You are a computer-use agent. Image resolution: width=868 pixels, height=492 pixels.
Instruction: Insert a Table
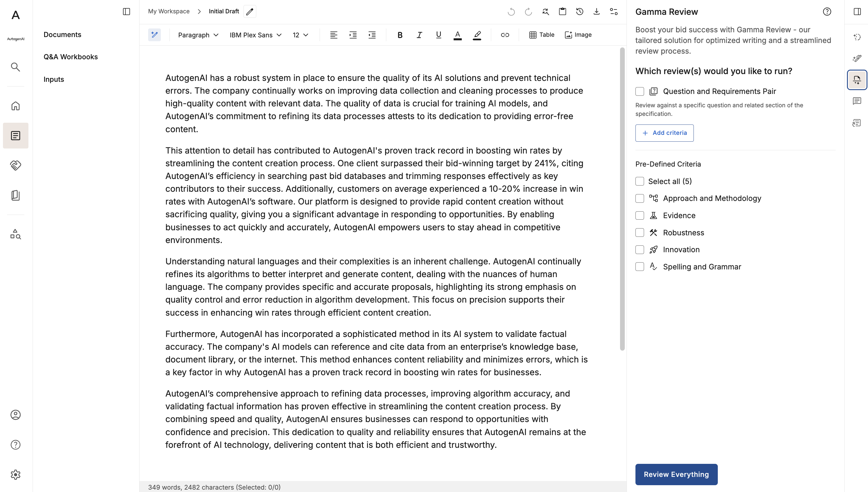[x=542, y=35]
